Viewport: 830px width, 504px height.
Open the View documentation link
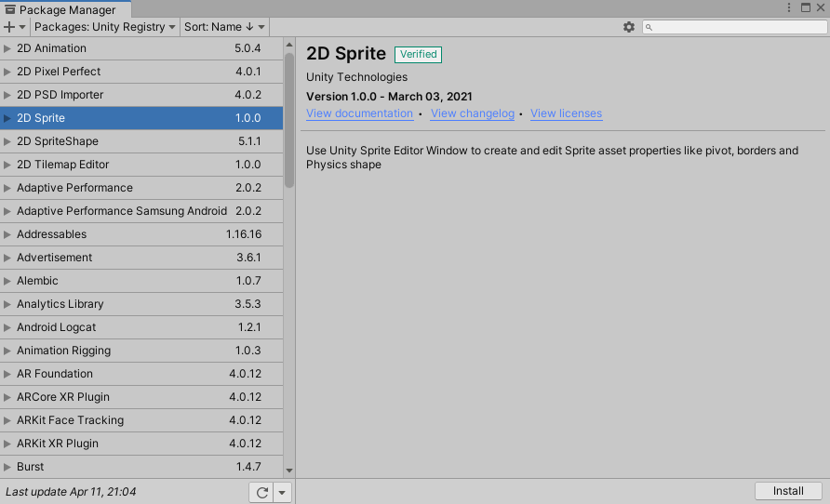point(359,113)
